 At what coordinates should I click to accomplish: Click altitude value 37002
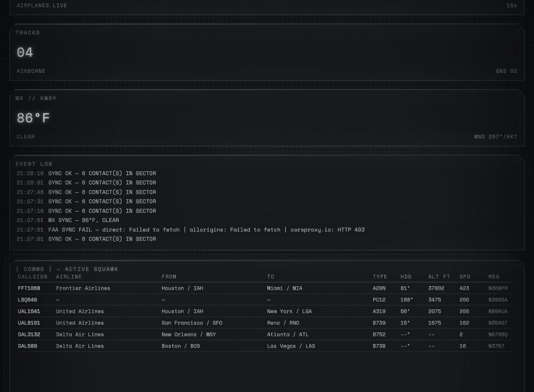[436, 288]
